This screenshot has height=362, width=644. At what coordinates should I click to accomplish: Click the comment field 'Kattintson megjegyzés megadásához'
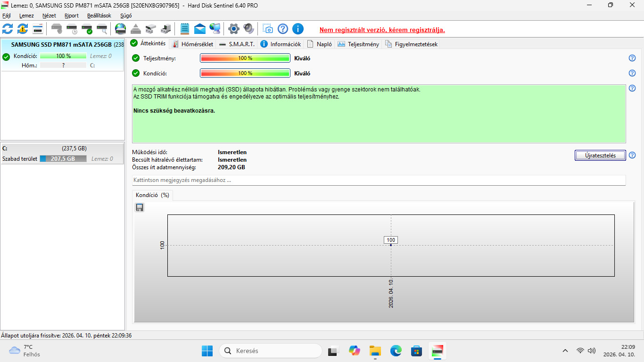pos(379,180)
